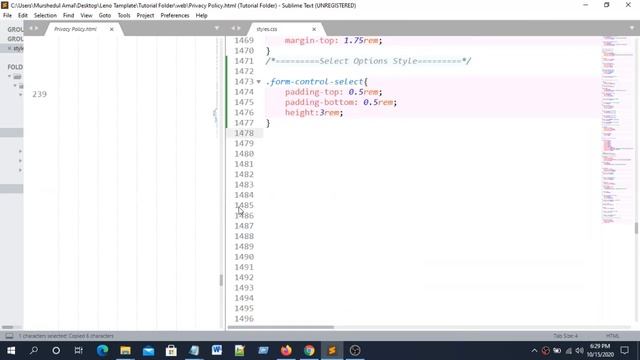Click the padding-bottom: 0.5rem declaration
The image size is (640, 360).
tap(340, 102)
